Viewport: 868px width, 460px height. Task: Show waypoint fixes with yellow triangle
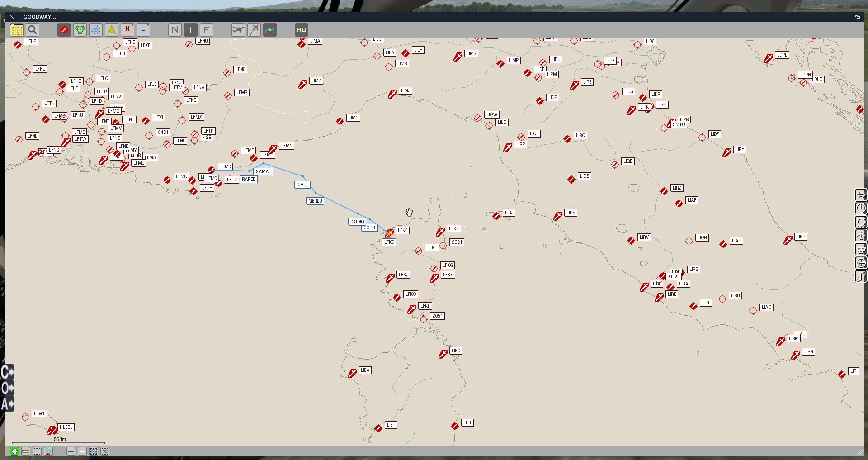(112, 30)
